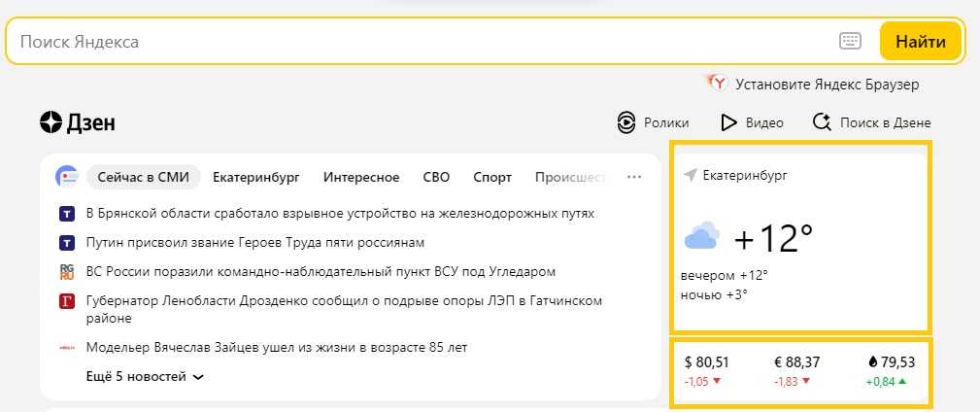Switch to the Интересное news tab
Viewport: 980px width, 412px height.
point(361,177)
